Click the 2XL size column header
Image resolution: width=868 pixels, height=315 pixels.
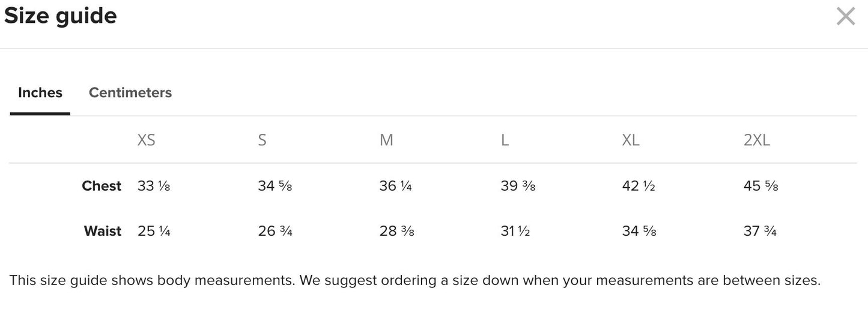click(x=756, y=140)
